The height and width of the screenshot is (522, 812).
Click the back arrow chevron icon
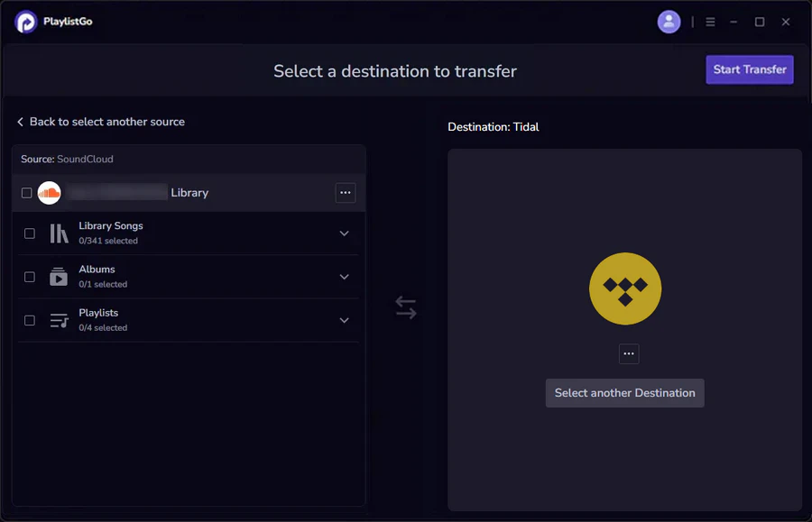coord(20,122)
